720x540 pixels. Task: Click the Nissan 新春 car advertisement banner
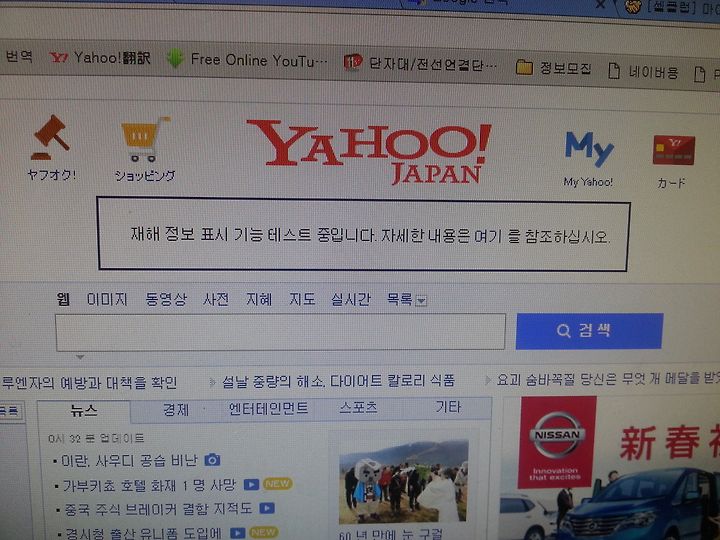(611, 467)
